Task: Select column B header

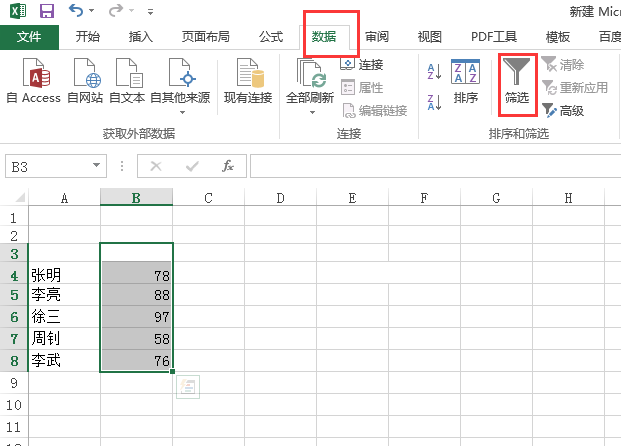Action: [x=136, y=198]
